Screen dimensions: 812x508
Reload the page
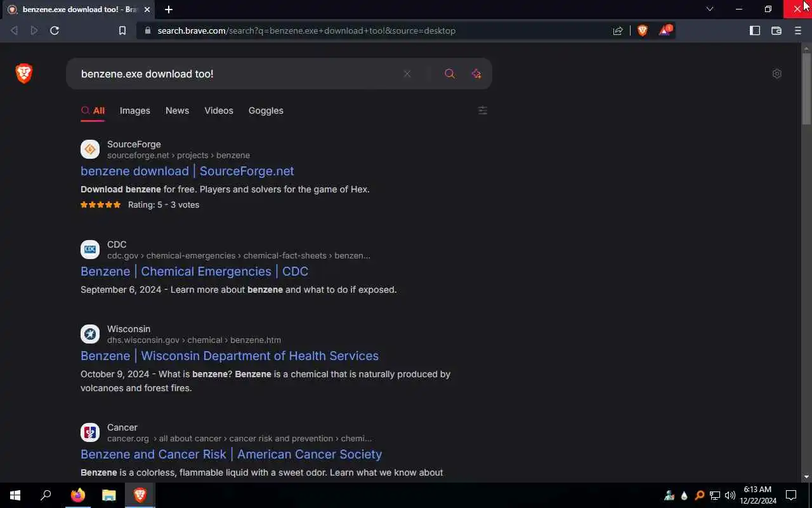point(55,30)
